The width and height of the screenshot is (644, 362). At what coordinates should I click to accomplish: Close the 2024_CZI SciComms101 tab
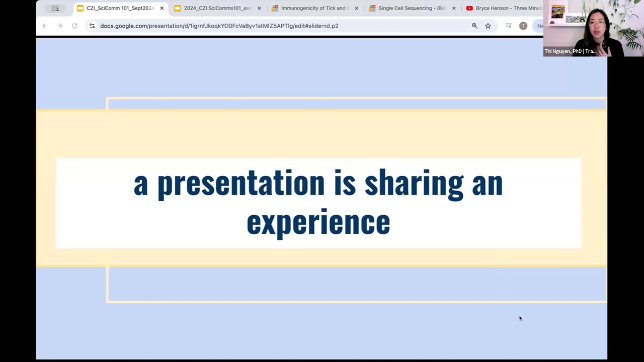click(x=259, y=8)
